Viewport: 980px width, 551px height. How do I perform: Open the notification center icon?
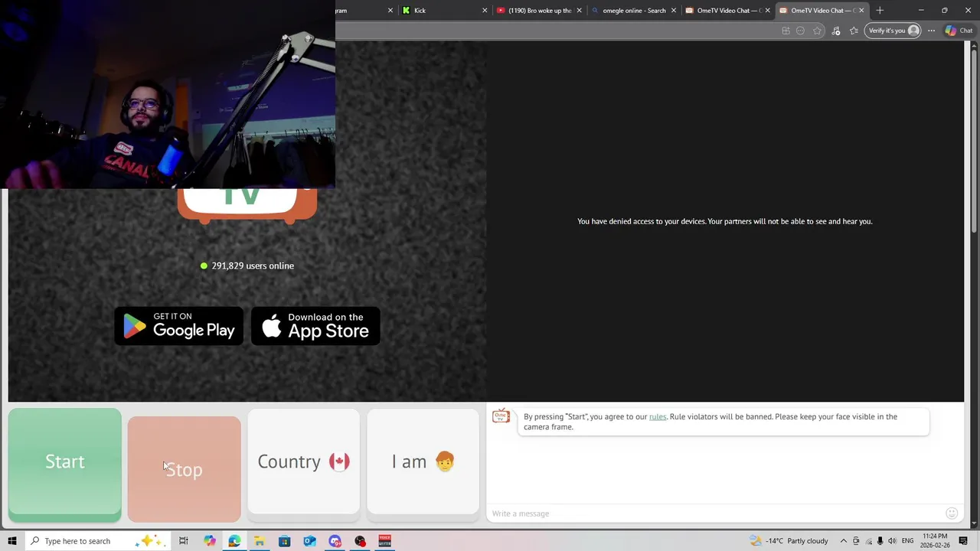(x=964, y=541)
